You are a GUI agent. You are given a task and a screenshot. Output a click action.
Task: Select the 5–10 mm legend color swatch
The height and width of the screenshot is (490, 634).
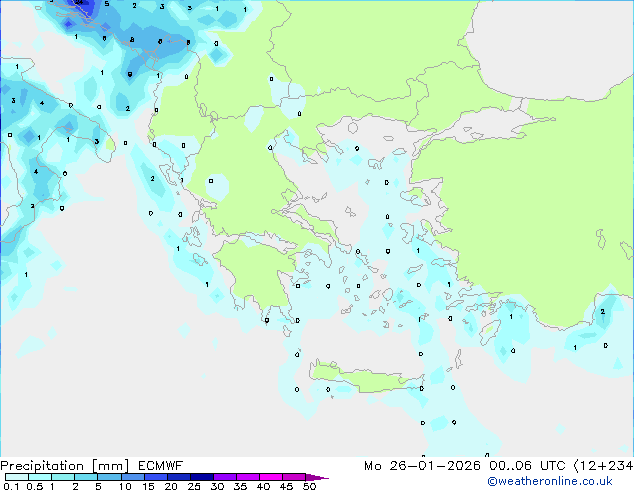[109, 477]
